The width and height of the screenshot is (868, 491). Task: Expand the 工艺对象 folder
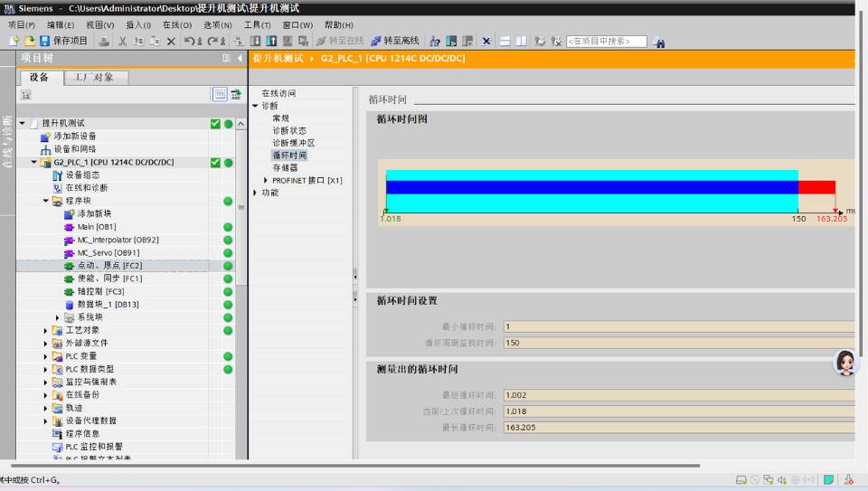pos(45,330)
